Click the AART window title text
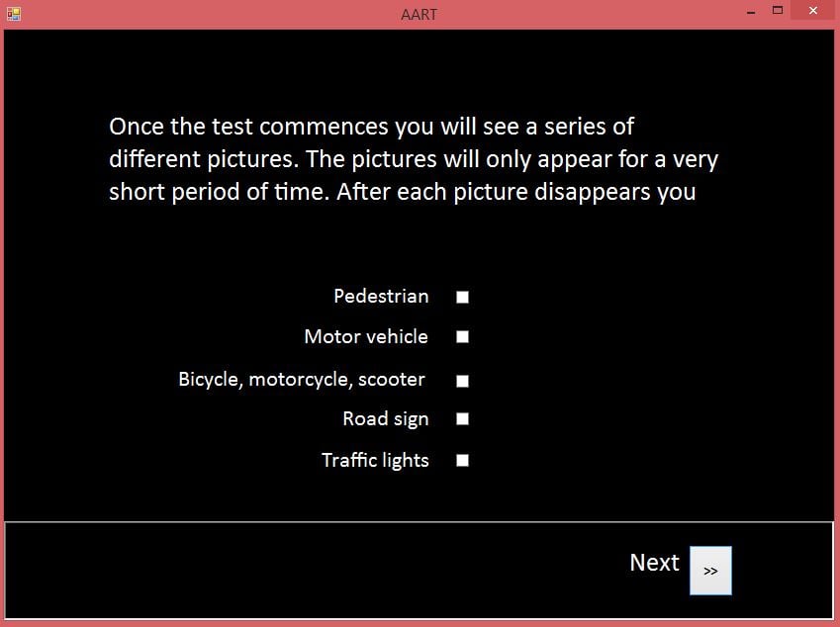The height and width of the screenshot is (627, 840). [x=420, y=14]
